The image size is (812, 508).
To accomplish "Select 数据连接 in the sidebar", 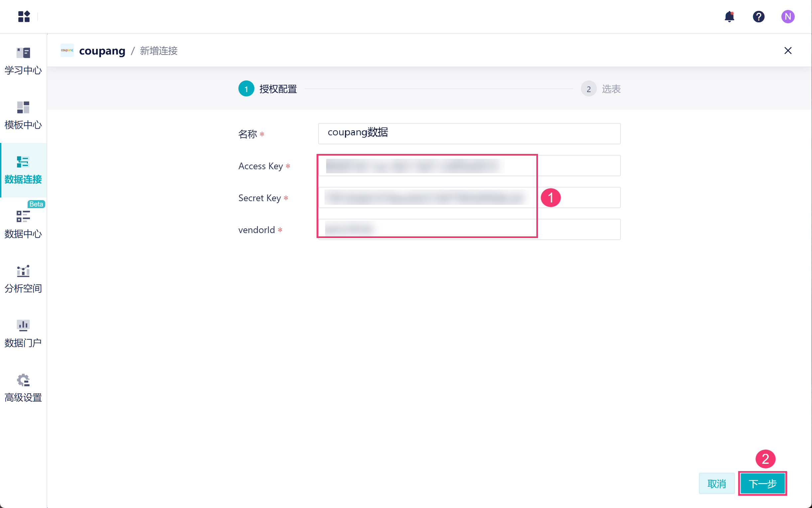I will click(23, 170).
